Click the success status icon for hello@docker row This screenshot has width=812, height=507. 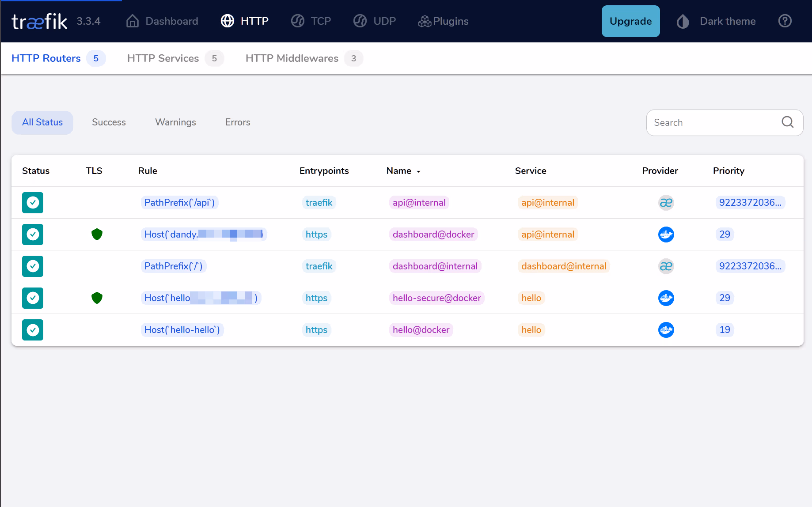[x=33, y=330]
